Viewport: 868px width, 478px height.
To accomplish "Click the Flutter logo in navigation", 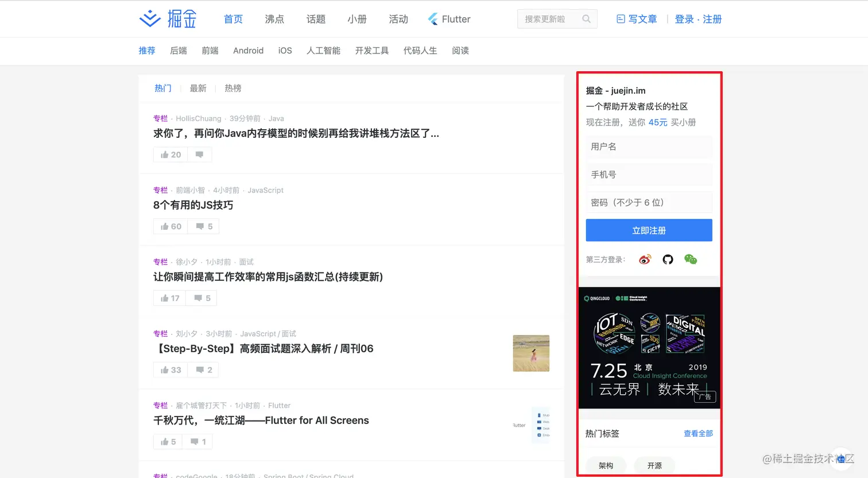I will point(433,19).
